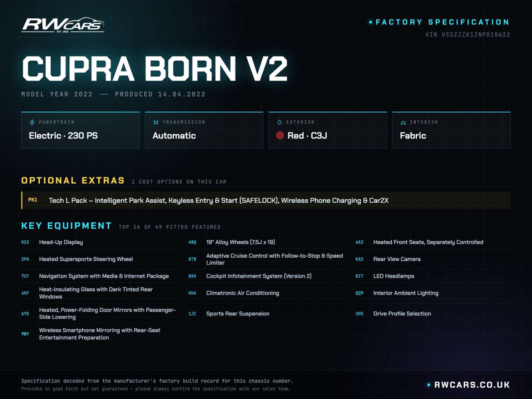Image resolution: width=532 pixels, height=399 pixels.
Task: Click Heat-Insulating Glass feature row
Action: [99, 293]
